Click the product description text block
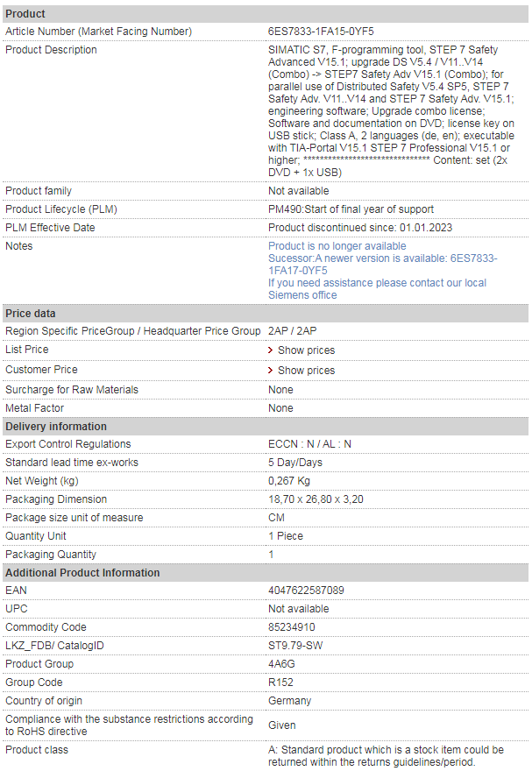The image size is (532, 771). pos(391,110)
